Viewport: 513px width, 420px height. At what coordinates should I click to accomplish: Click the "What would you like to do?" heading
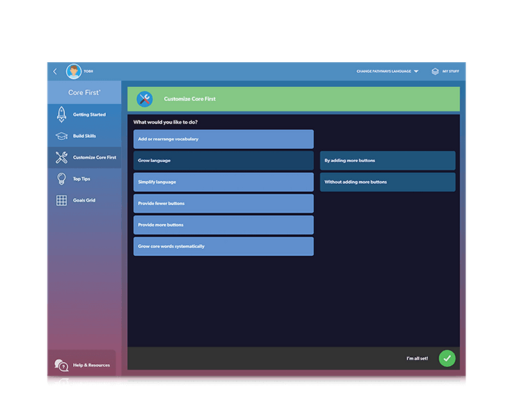coord(165,122)
